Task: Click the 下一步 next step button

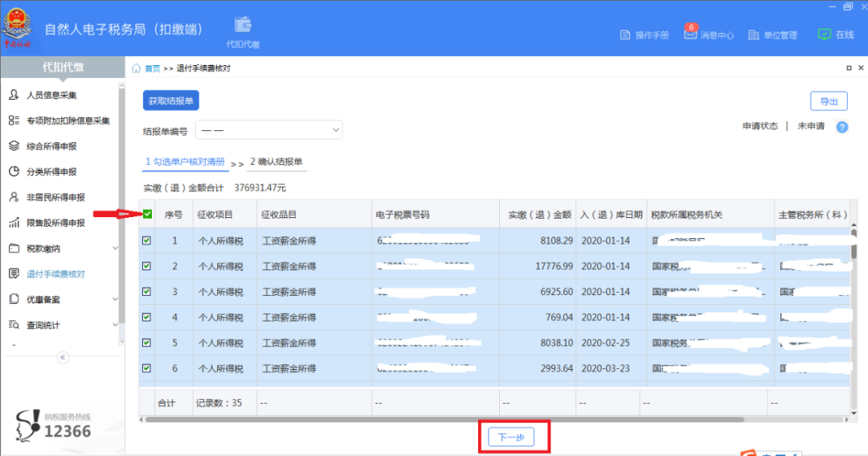Action: [x=511, y=438]
